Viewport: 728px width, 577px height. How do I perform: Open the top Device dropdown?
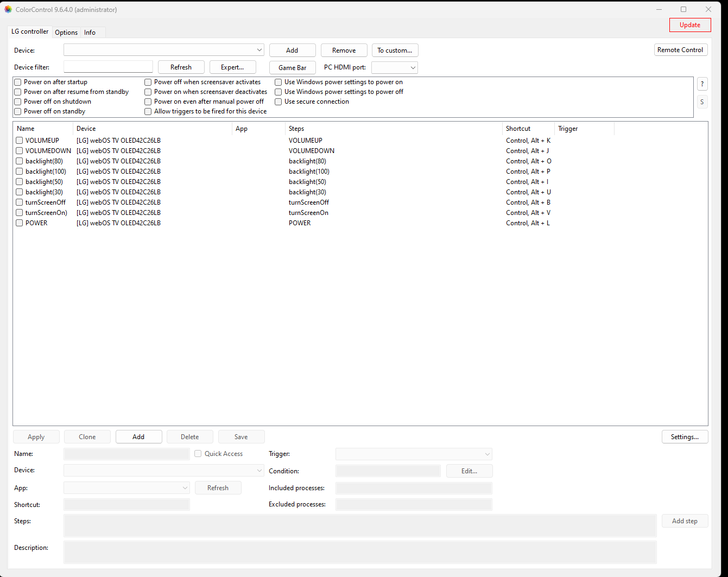coord(164,50)
